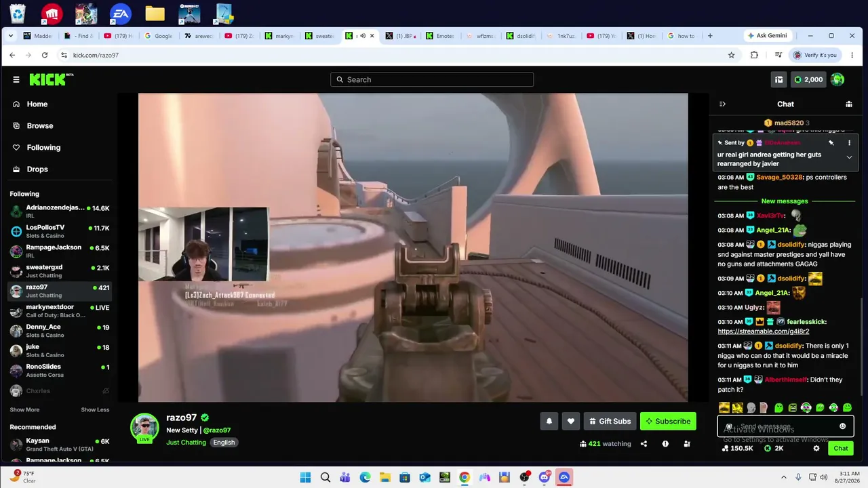Click the stream video player
This screenshot has height=488, width=868.
click(413, 247)
